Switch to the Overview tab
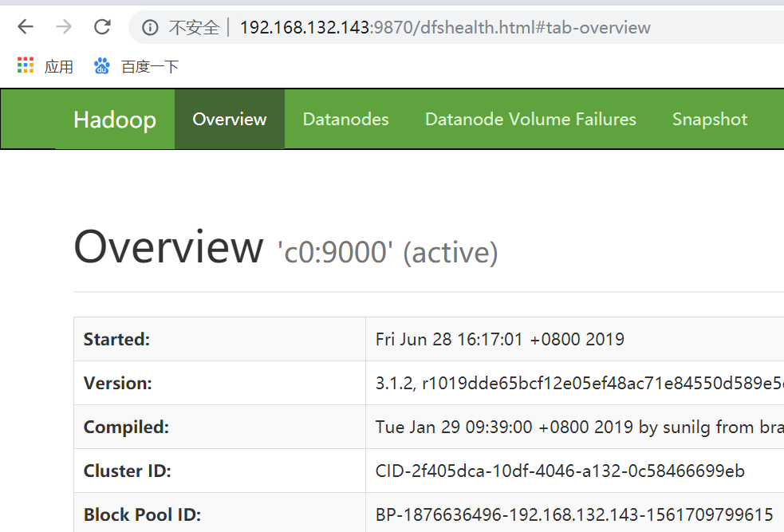The width and height of the screenshot is (784, 532). coord(230,119)
